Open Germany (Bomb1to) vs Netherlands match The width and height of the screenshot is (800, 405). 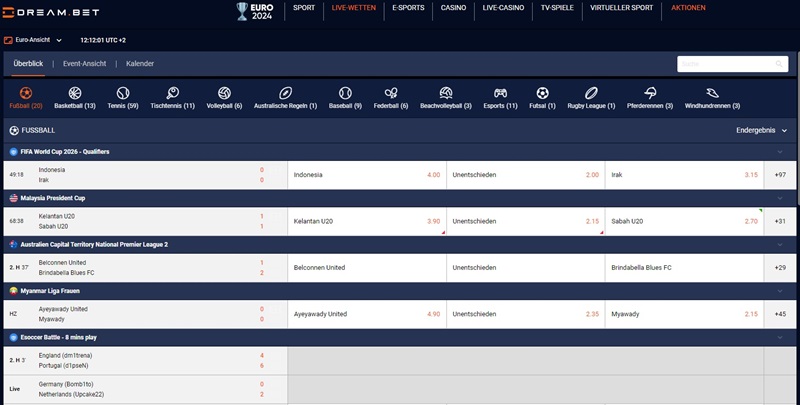[145, 389]
